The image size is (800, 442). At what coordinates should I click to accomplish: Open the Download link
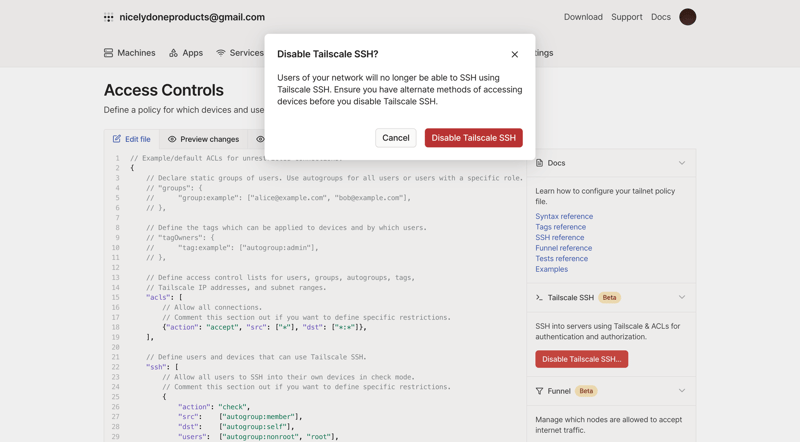click(x=583, y=17)
